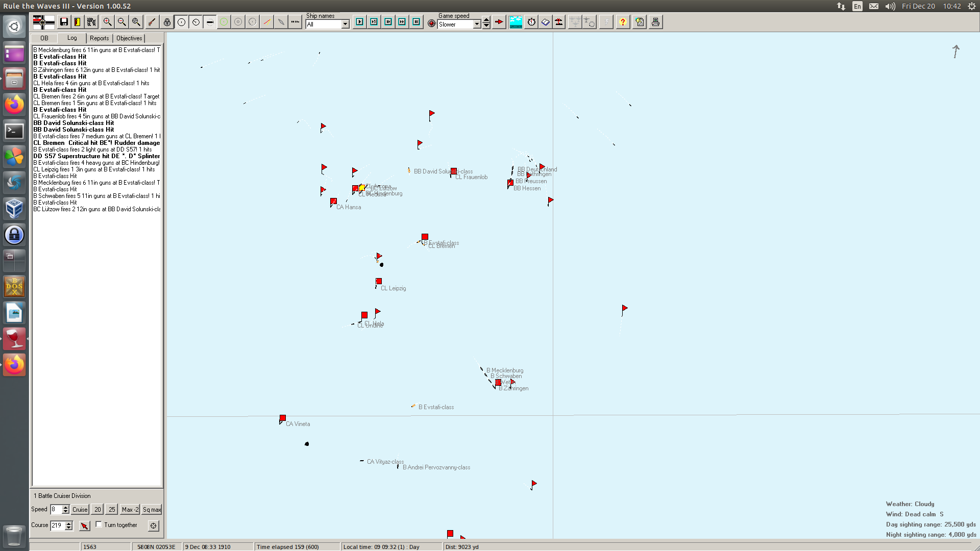Toggle the grey target-ring button
Image resolution: width=980 pixels, height=551 pixels.
pos(238,22)
